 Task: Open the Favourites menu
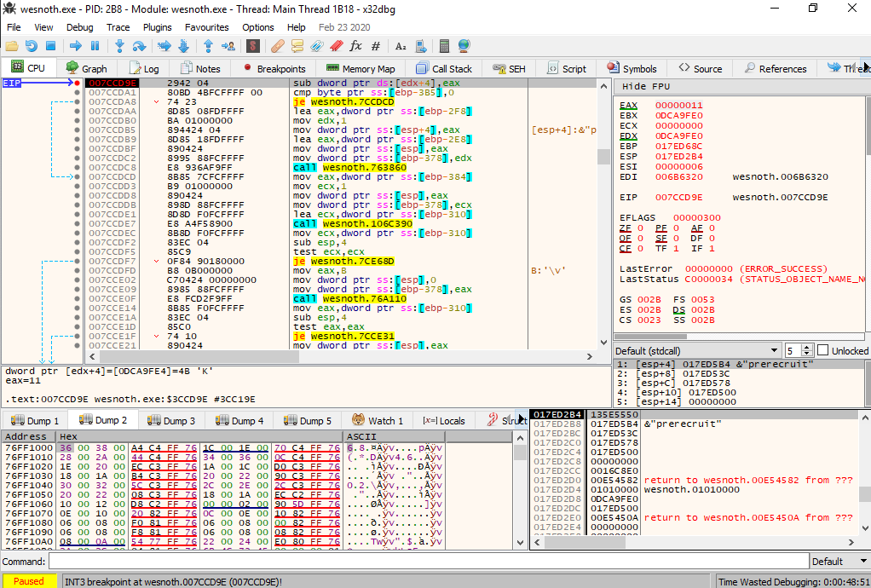pyautogui.click(x=206, y=27)
